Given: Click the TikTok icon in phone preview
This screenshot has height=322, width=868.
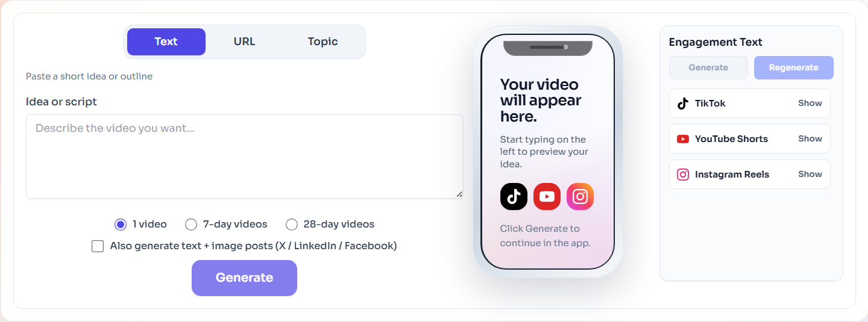Looking at the screenshot, I should [514, 197].
